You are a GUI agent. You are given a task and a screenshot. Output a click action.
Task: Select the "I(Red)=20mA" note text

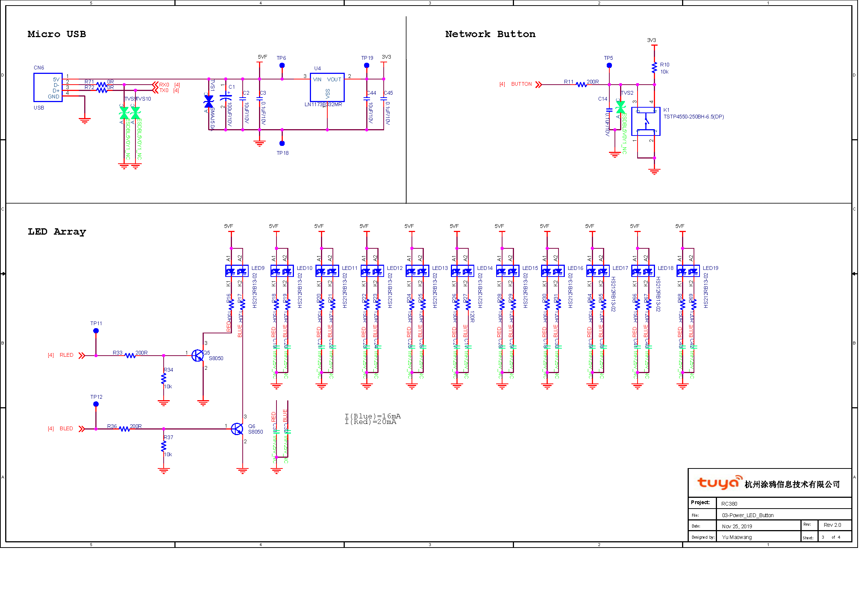point(370,422)
